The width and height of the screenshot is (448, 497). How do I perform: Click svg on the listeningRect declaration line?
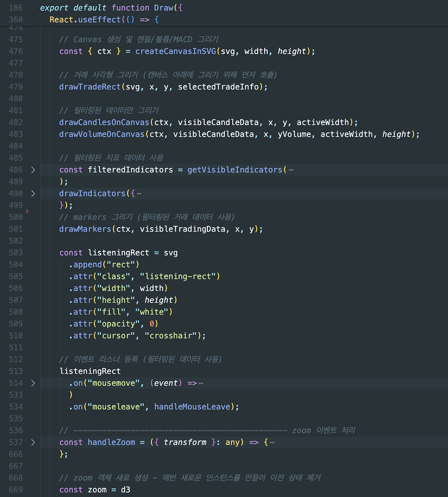(171, 253)
